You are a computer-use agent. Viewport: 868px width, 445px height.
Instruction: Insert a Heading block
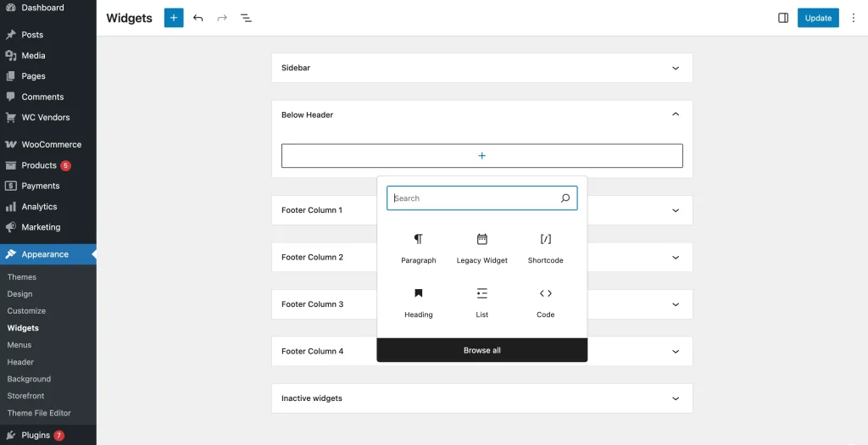pyautogui.click(x=418, y=303)
